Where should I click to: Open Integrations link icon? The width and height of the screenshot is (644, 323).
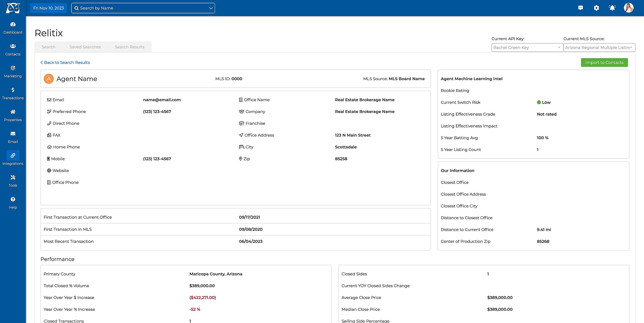click(x=13, y=155)
